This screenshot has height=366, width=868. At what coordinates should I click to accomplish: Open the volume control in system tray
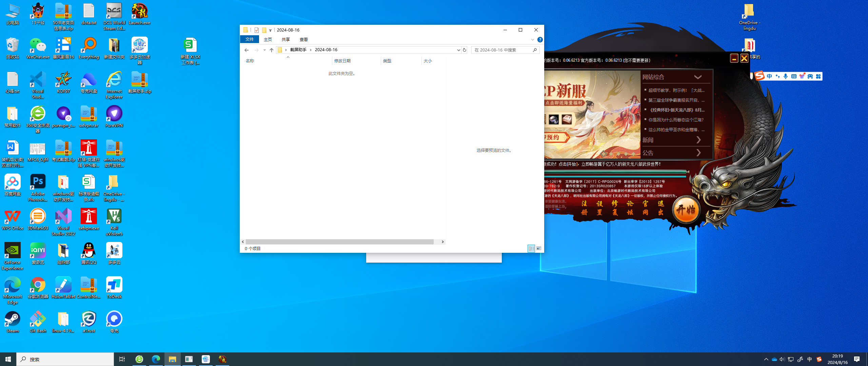click(782, 359)
